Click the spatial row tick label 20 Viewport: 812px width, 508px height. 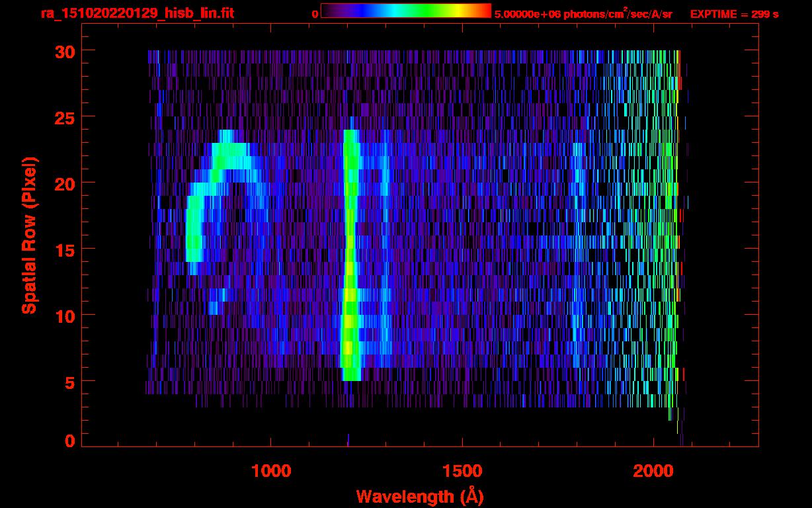[65, 183]
